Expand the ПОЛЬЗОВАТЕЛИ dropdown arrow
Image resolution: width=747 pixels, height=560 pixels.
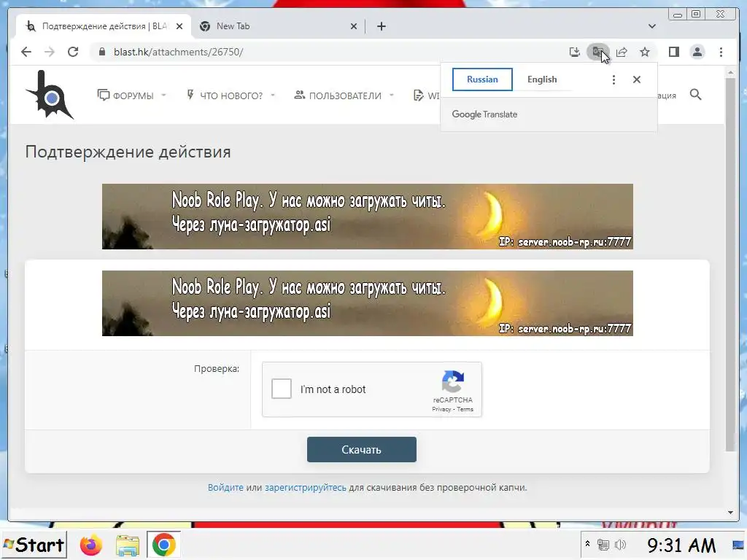392,96
